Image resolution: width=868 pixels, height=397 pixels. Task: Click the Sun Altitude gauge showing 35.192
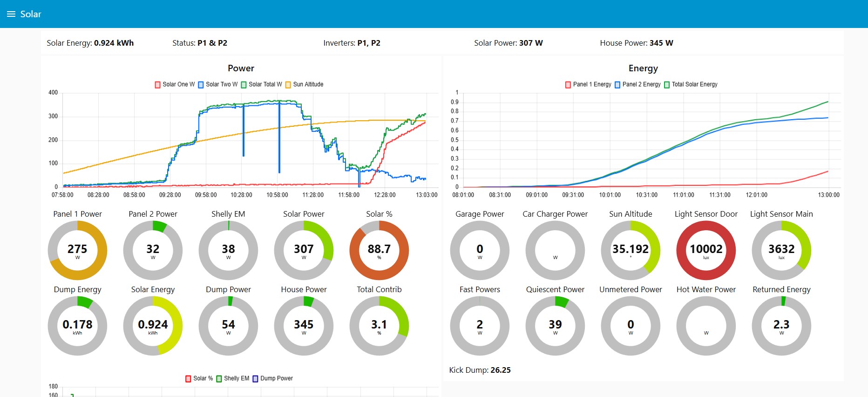pyautogui.click(x=631, y=250)
